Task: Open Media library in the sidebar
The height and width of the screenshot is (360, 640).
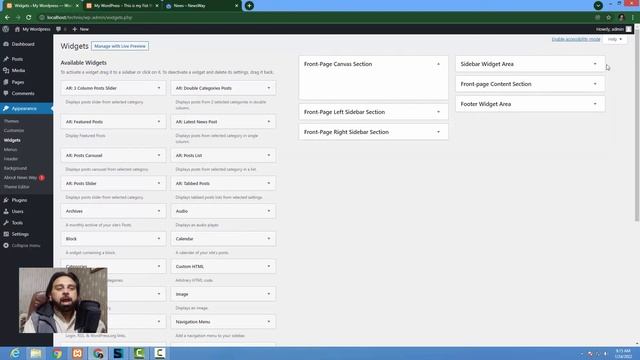Action: (18, 71)
